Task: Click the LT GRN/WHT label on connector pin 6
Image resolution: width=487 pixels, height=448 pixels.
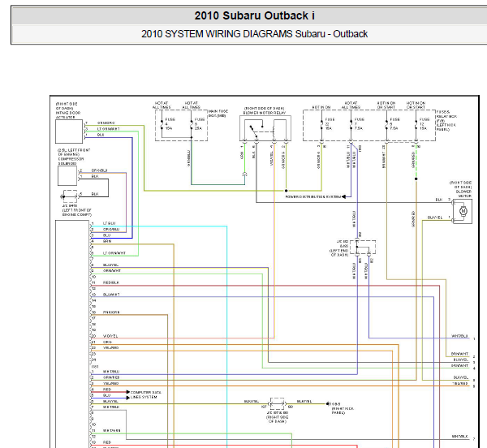Action: click(114, 253)
